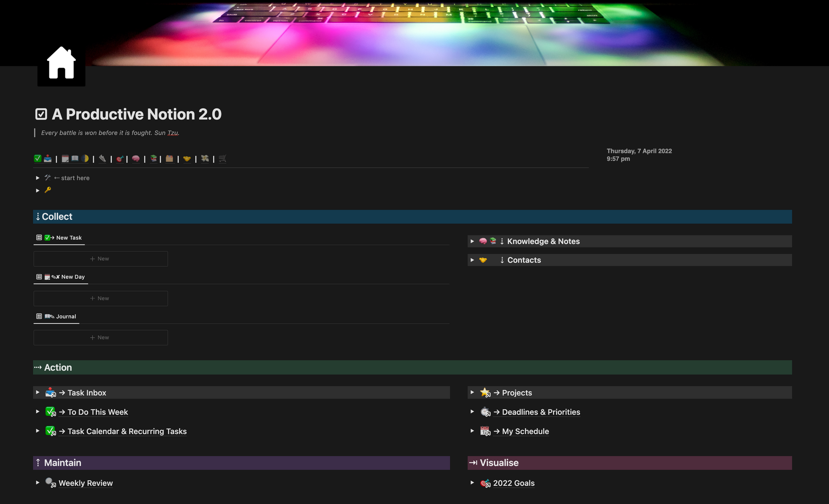Open the brain icon shortcut

tap(136, 158)
